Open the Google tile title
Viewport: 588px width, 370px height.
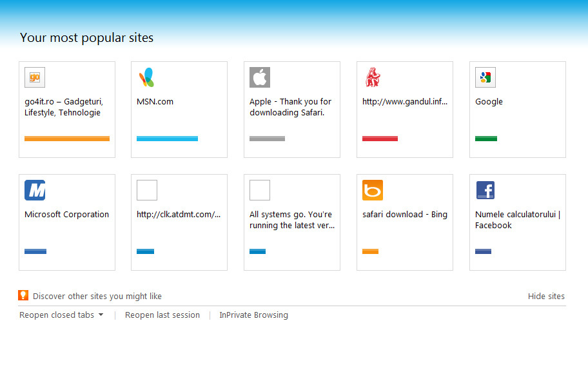(489, 102)
